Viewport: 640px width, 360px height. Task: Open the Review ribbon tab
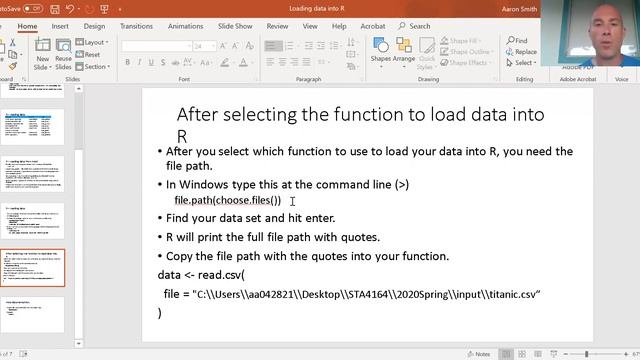pos(278,26)
